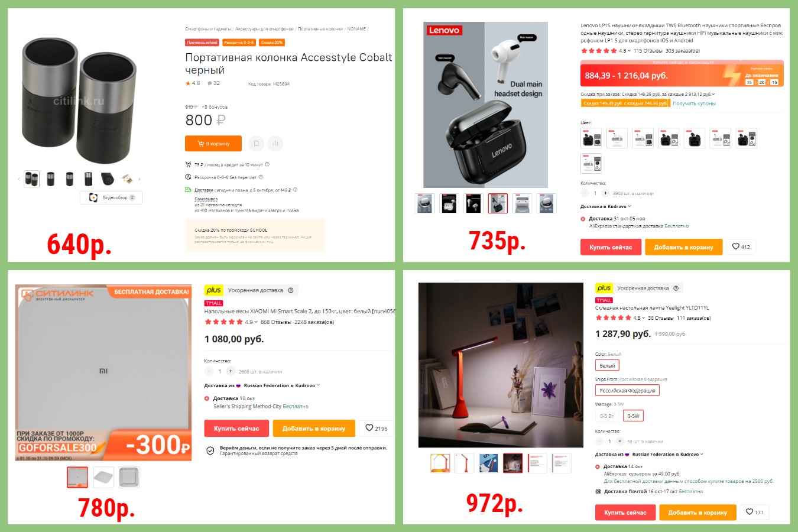This screenshot has width=798, height=532.
Task: Click В корзину button for speaker
Action: (x=213, y=144)
